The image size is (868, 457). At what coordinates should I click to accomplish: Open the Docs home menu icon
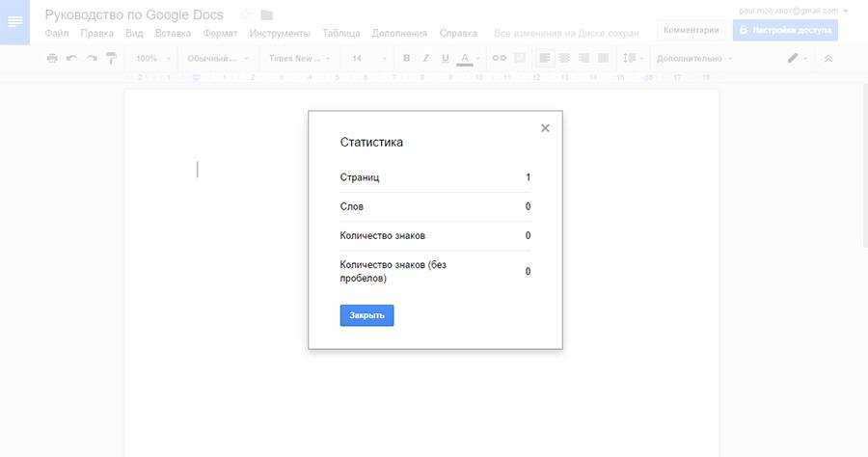pyautogui.click(x=14, y=22)
